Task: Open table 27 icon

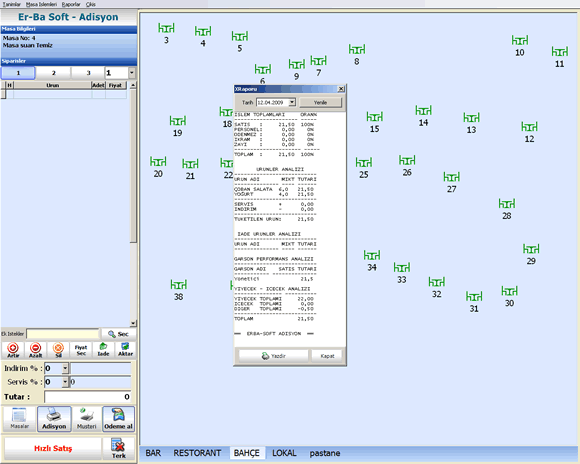Action: [x=451, y=177]
